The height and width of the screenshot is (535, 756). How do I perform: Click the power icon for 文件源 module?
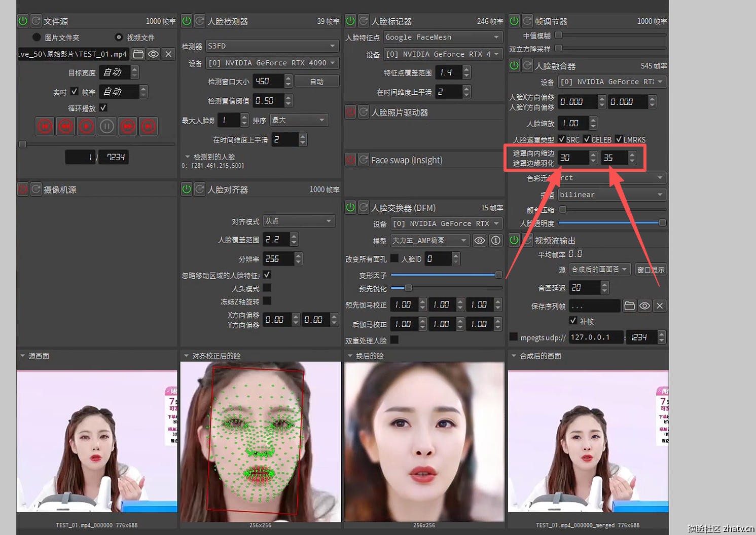[x=23, y=21]
